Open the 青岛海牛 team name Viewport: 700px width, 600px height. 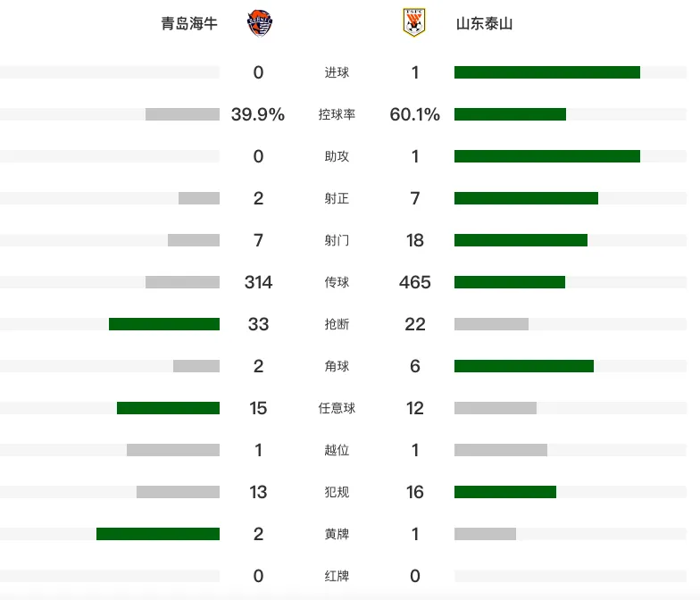point(189,23)
